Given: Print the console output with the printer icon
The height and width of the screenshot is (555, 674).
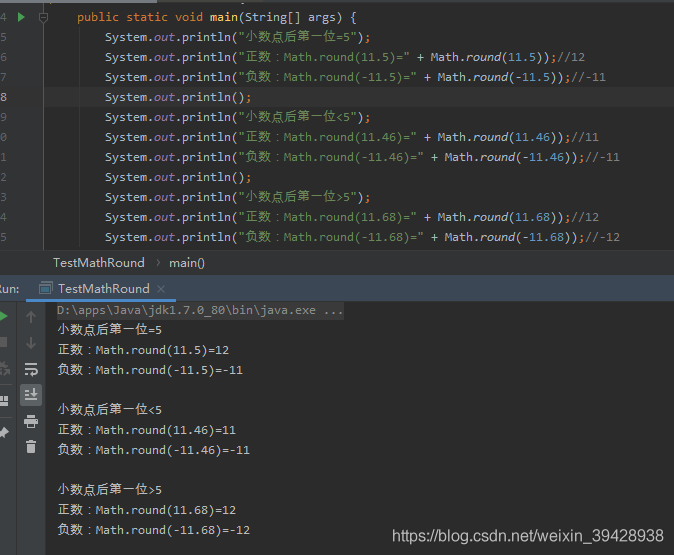Looking at the screenshot, I should (31, 421).
